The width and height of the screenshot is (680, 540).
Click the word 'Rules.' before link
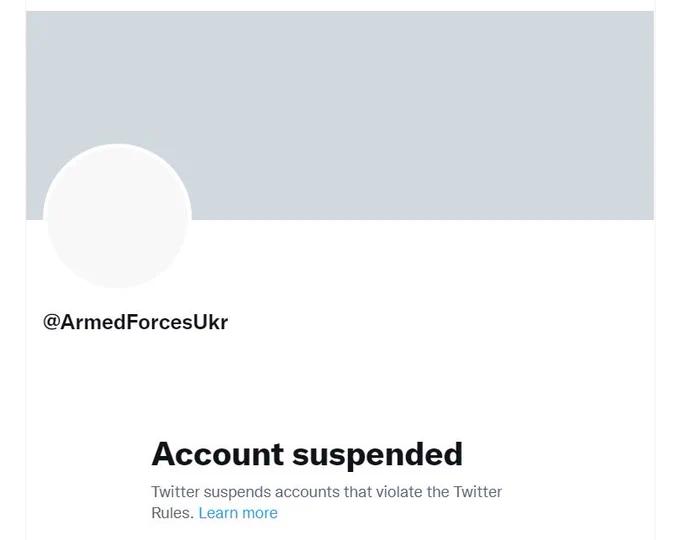tap(172, 513)
